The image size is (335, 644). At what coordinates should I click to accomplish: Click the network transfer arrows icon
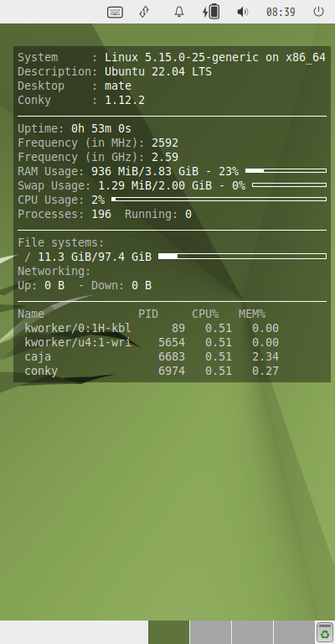click(144, 12)
